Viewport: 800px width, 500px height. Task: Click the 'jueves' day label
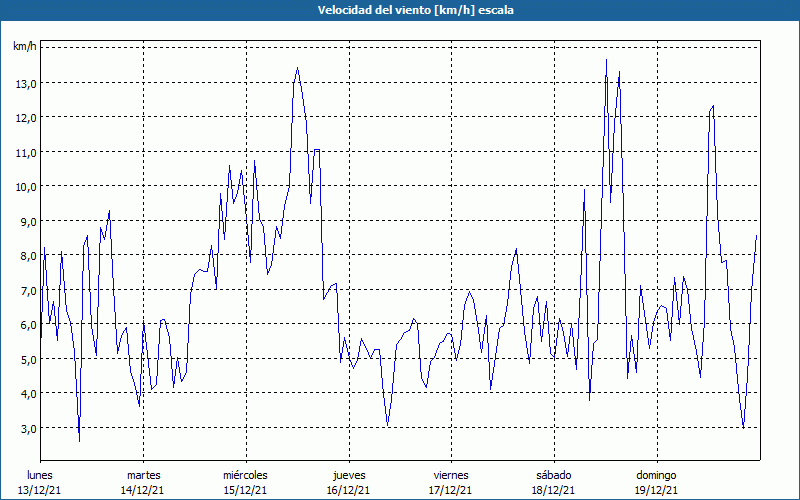(349, 475)
